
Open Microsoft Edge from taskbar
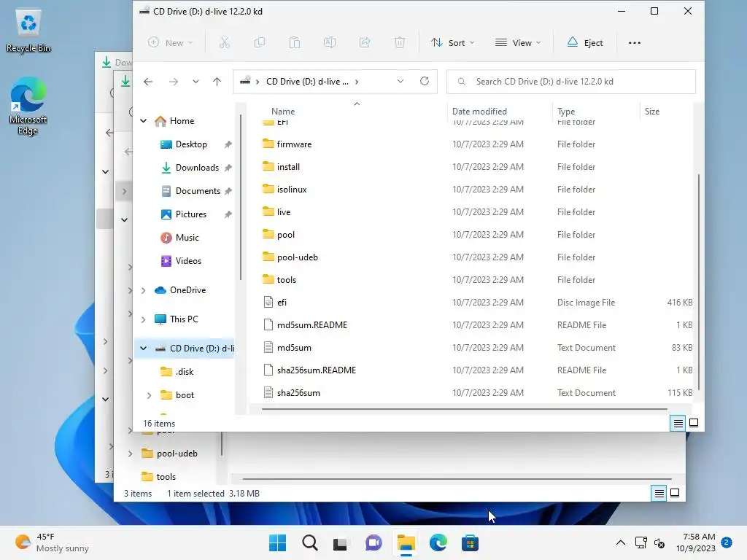438,542
